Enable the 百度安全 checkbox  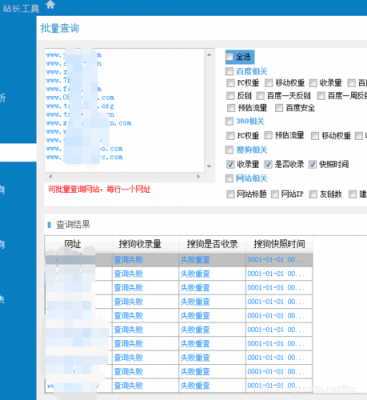tap(279, 108)
